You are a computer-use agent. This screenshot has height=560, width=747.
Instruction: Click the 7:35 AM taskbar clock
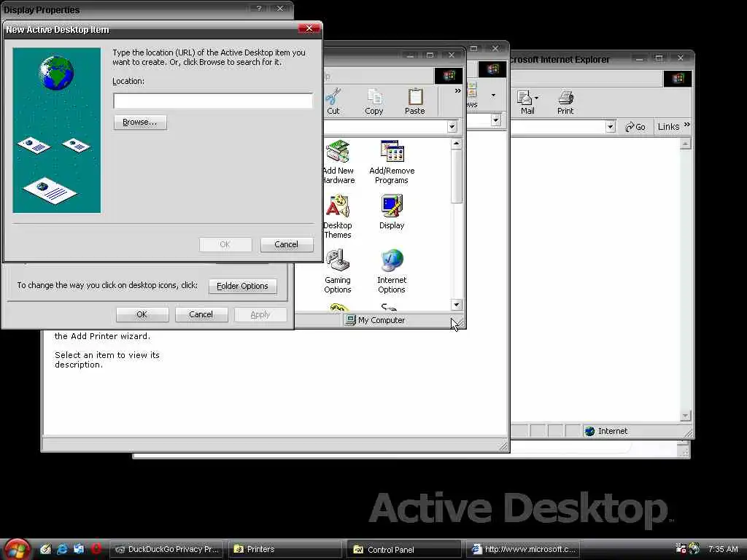tap(723, 549)
